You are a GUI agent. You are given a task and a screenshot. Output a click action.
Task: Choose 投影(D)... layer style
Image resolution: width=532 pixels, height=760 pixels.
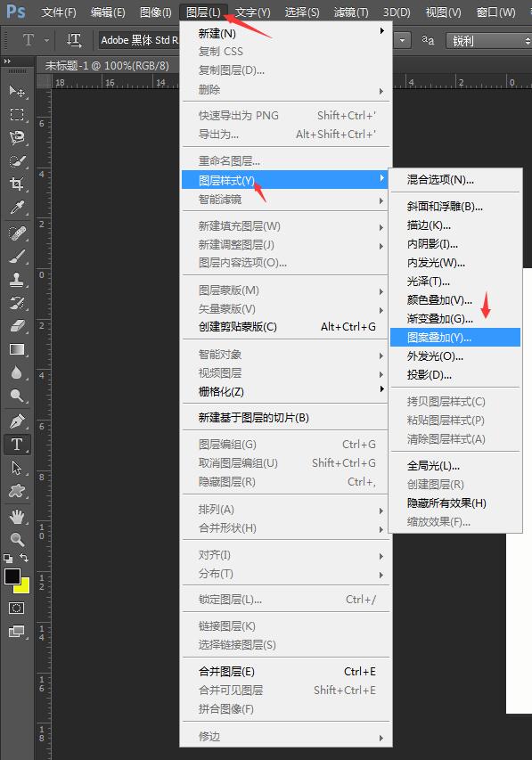tap(454, 375)
